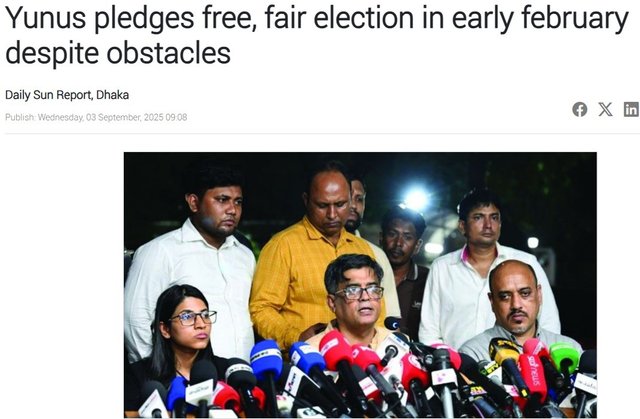Viewport: 640px width, 419px height.
Task: Select the 'despite obstacles' headline line
Action: click(118, 53)
